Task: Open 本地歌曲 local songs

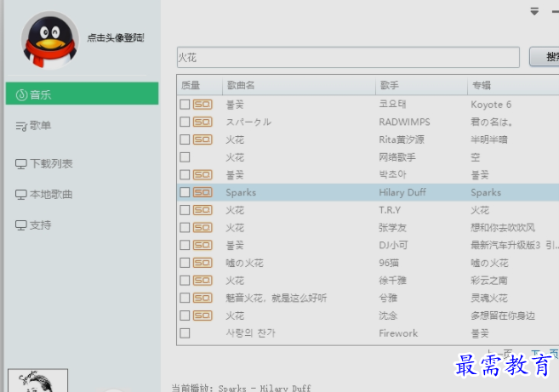Action: click(x=44, y=194)
